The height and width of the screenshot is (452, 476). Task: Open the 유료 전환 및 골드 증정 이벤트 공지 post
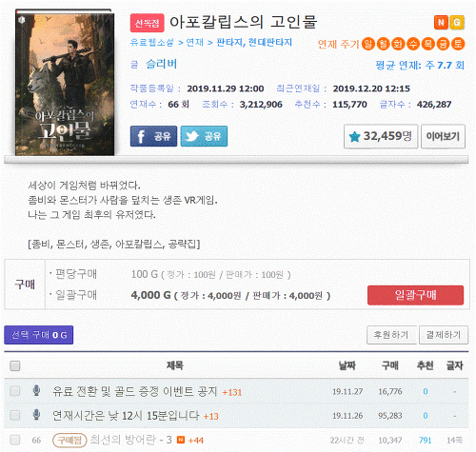click(134, 391)
